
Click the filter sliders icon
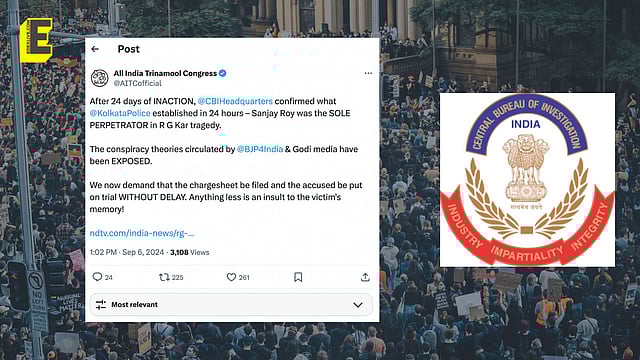coord(101,304)
